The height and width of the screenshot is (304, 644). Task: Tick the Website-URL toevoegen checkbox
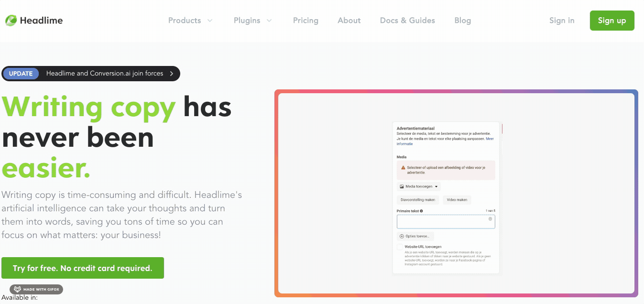[x=400, y=247]
